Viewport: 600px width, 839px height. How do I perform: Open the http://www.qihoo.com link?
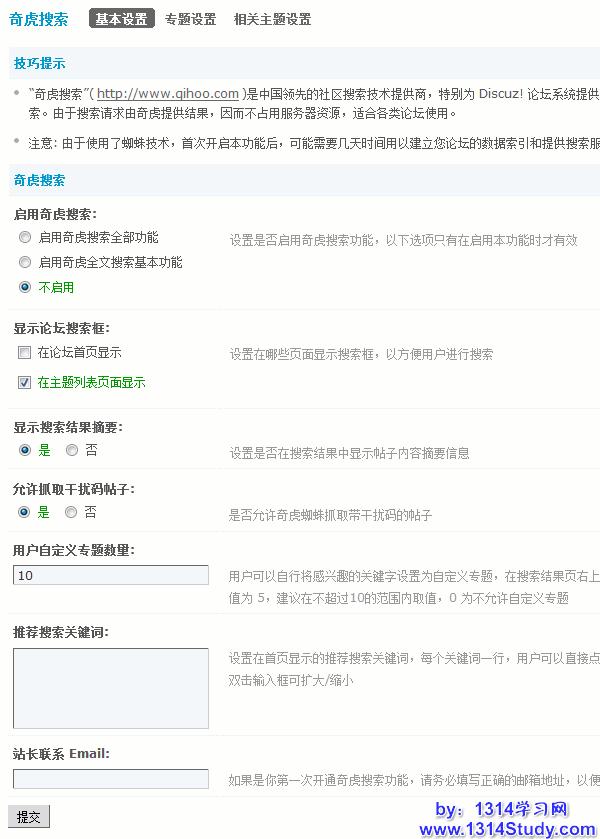click(x=167, y=94)
